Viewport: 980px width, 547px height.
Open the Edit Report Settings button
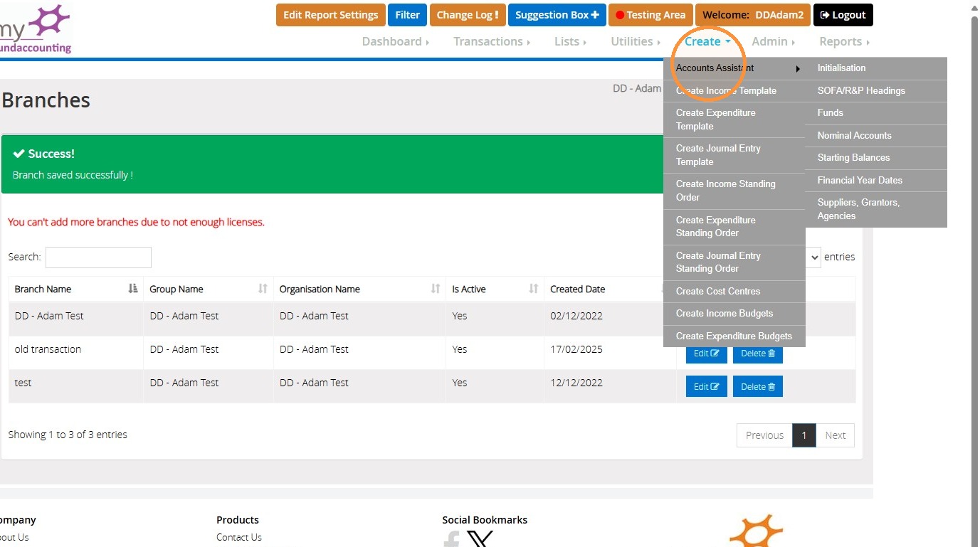(x=330, y=15)
